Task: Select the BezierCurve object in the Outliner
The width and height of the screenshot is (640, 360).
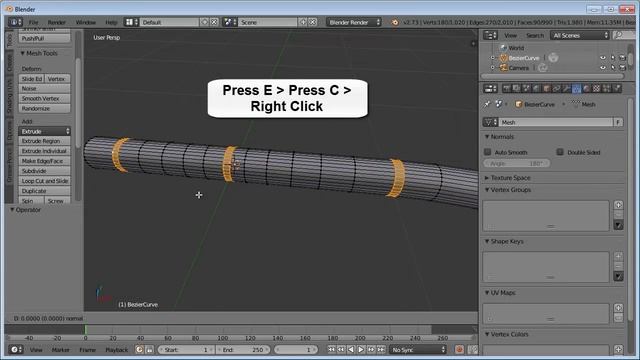Action: [x=524, y=58]
